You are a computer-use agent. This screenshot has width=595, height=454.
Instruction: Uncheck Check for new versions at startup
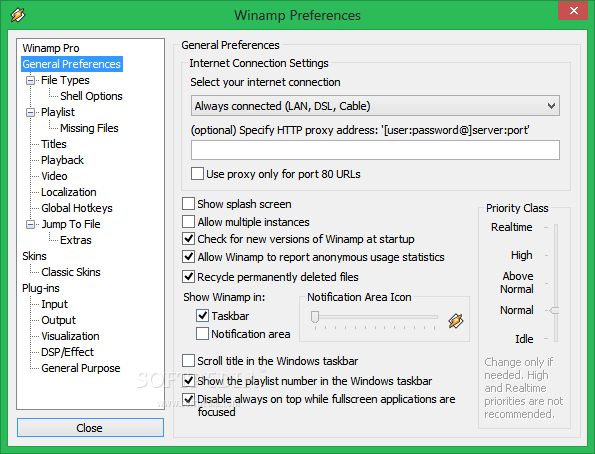click(189, 239)
